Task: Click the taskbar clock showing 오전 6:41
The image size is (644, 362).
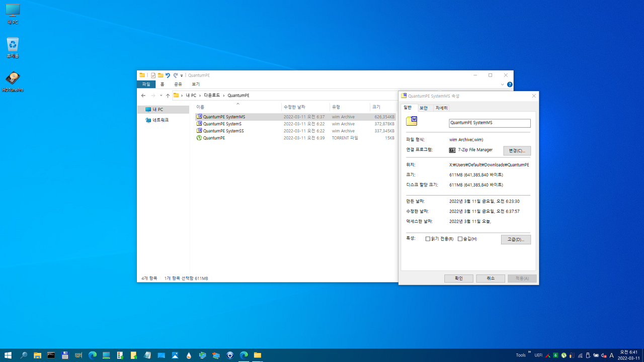Action: [629, 355]
